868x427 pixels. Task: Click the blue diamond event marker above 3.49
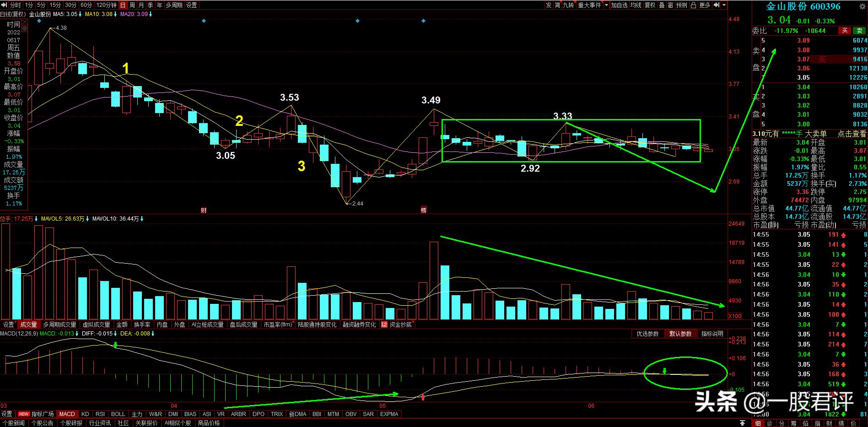[423, 21]
